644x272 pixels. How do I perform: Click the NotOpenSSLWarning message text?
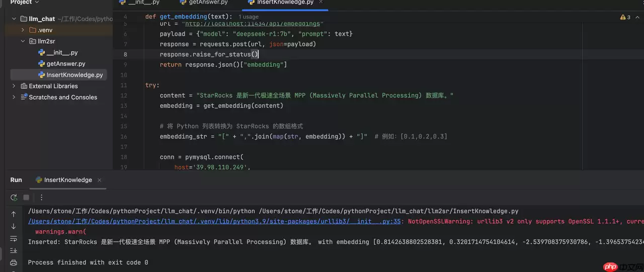526,221
